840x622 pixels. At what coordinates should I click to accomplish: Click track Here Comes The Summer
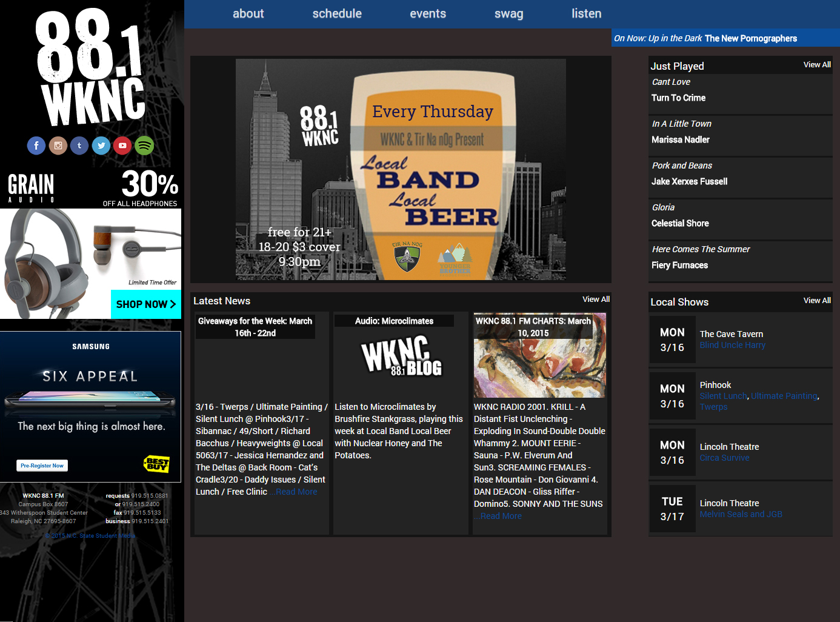pyautogui.click(x=701, y=249)
